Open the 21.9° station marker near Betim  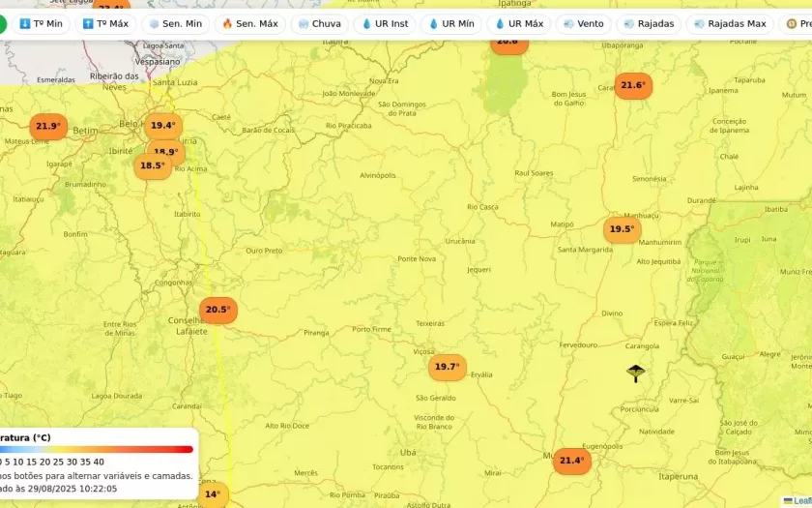(47, 126)
